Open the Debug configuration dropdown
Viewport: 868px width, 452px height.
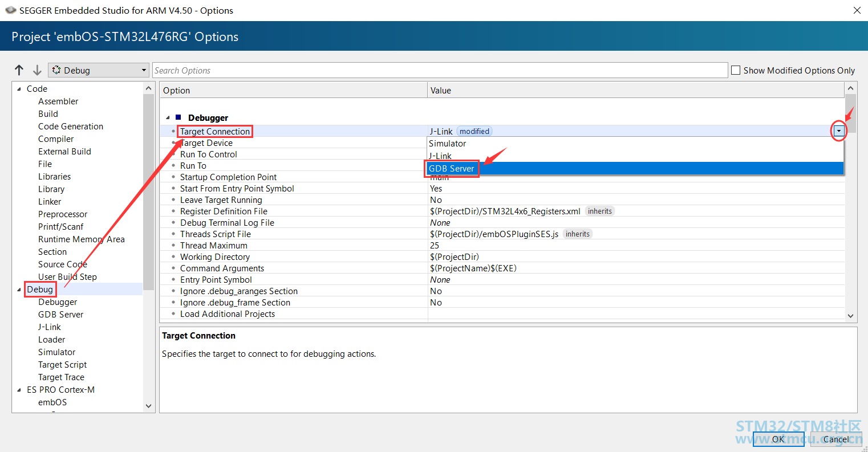pos(99,70)
